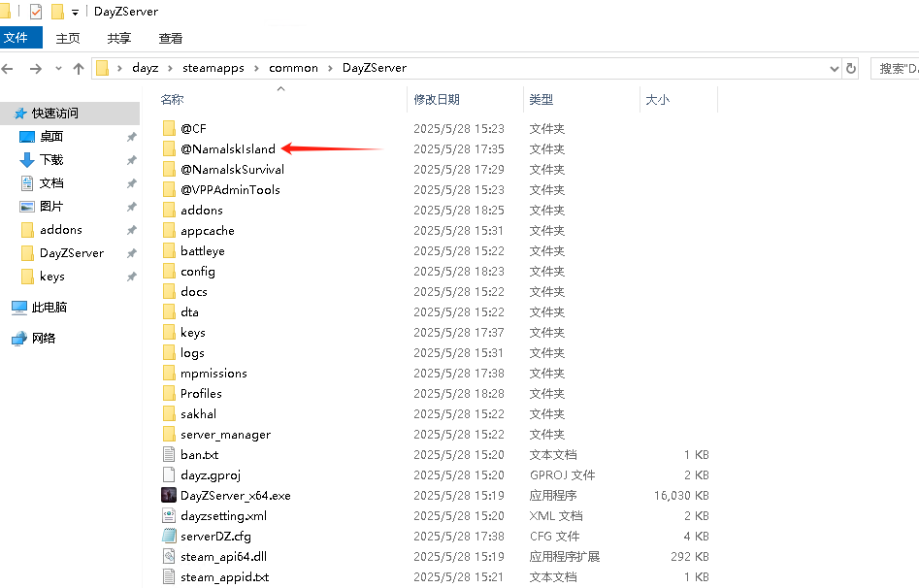Select the mpmissions folder icon
This screenshot has width=919, height=588.
click(x=169, y=374)
